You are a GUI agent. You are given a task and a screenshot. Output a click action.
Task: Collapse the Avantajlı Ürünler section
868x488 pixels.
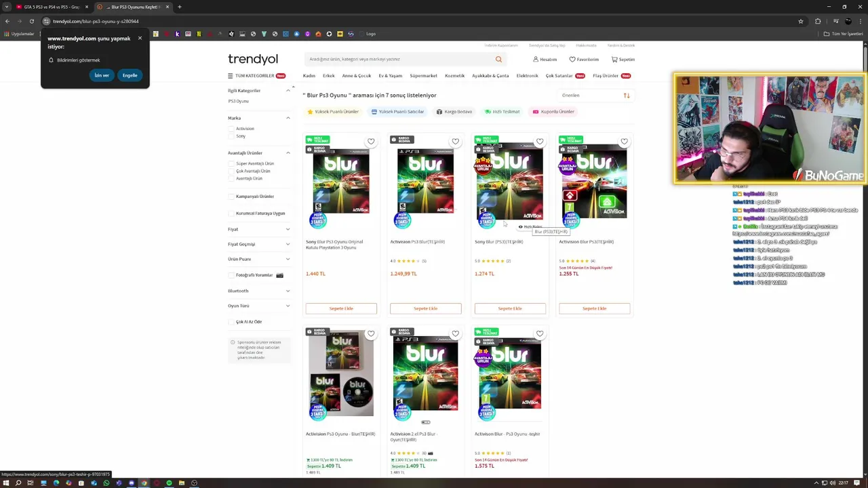[x=288, y=152]
